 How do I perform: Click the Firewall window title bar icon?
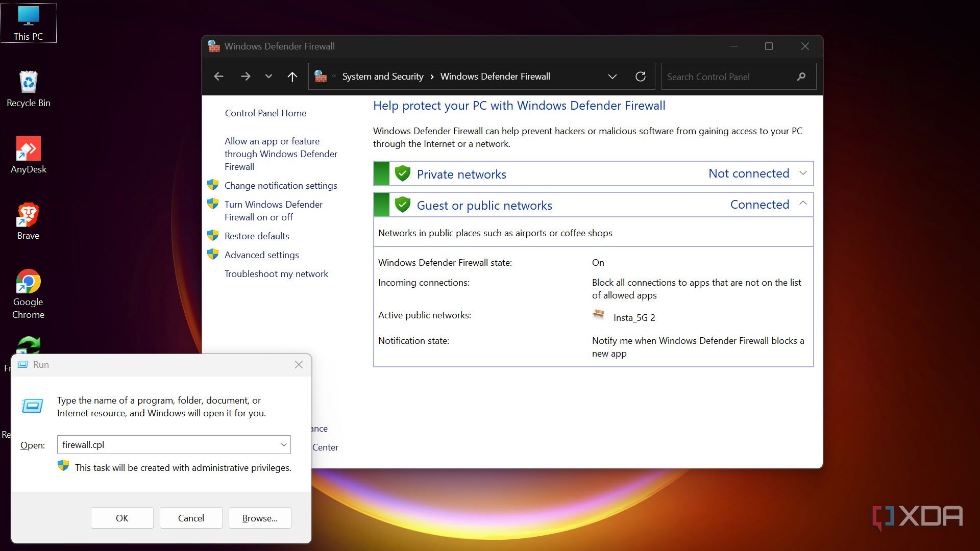[214, 46]
